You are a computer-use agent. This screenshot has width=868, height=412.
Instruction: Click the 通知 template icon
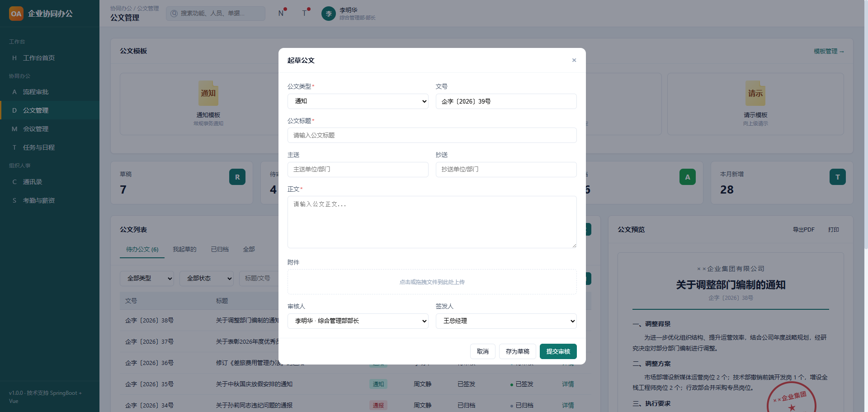point(208,93)
